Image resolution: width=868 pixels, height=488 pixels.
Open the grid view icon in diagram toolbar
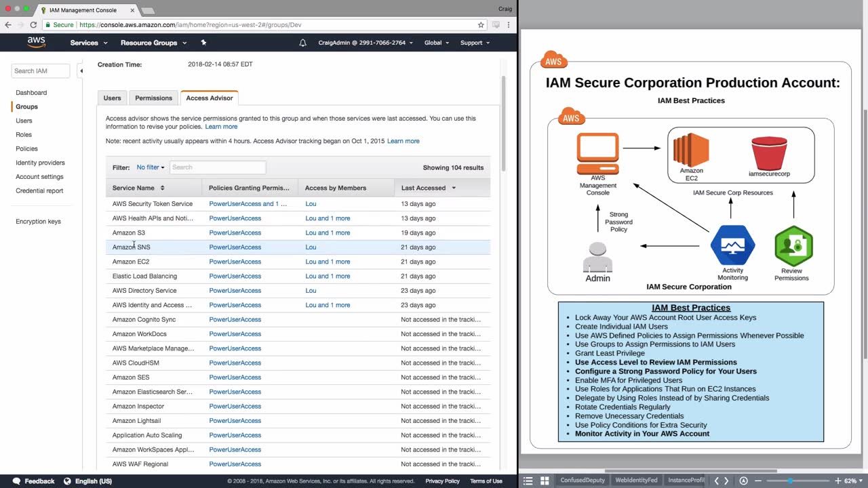pyautogui.click(x=544, y=481)
